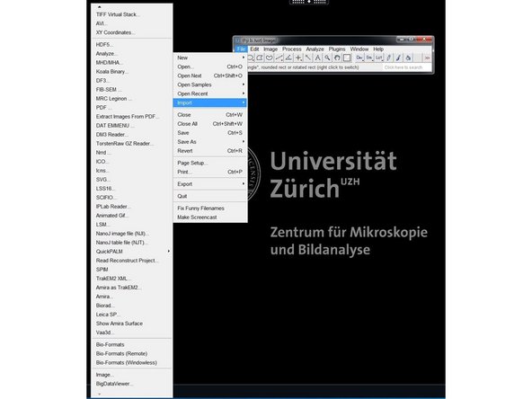This screenshot has height=399, width=532.
Task: Select Read Reconstruct Project...
Action: (132, 261)
